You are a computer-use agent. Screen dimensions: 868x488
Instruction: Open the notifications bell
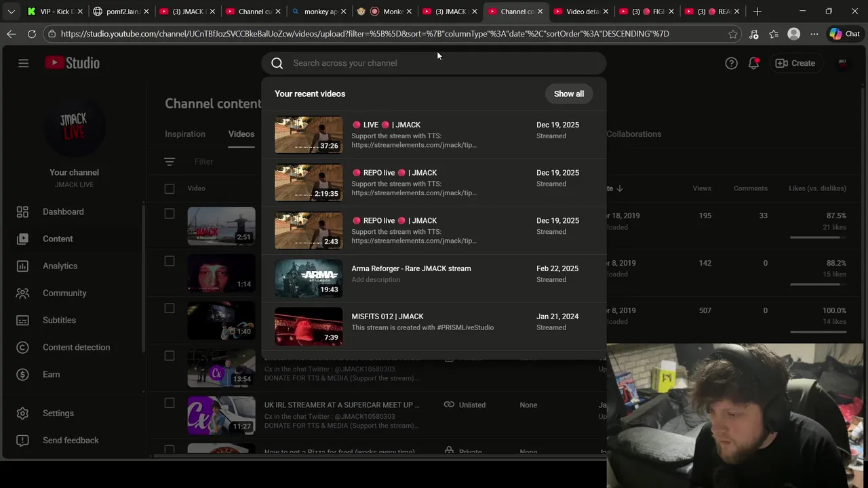point(753,63)
